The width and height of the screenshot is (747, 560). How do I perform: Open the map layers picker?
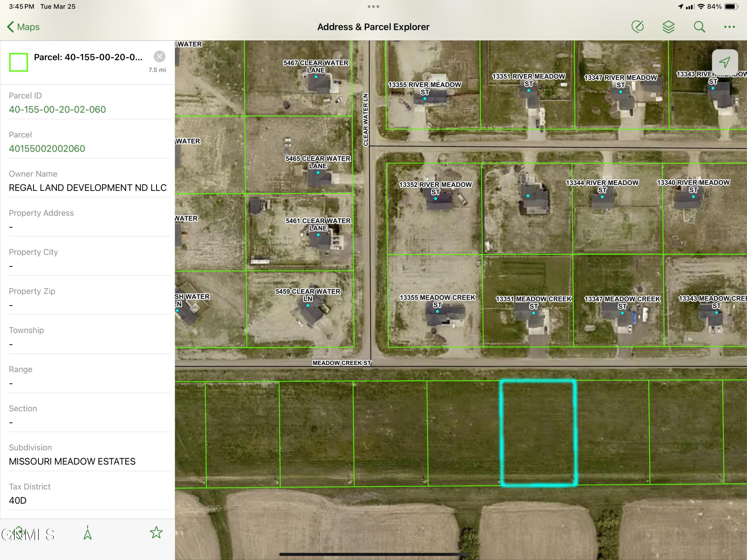pos(668,27)
